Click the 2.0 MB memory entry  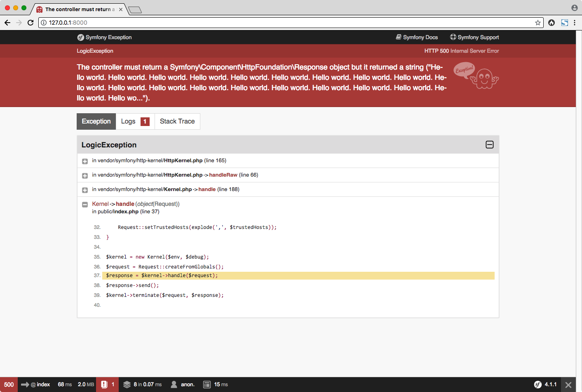(86, 385)
